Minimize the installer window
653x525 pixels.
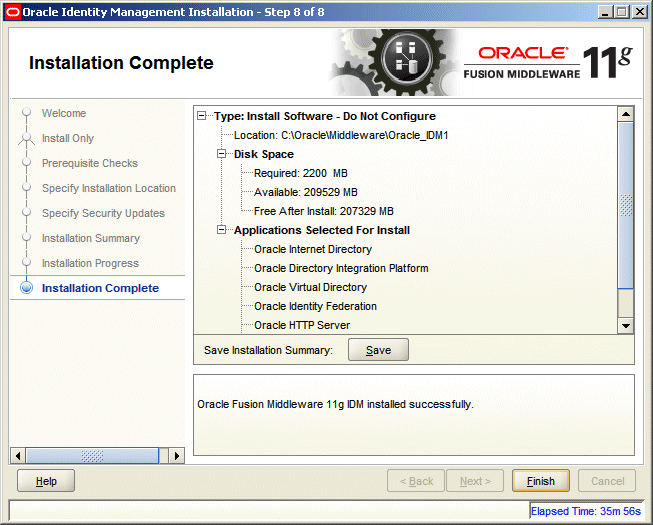605,12
